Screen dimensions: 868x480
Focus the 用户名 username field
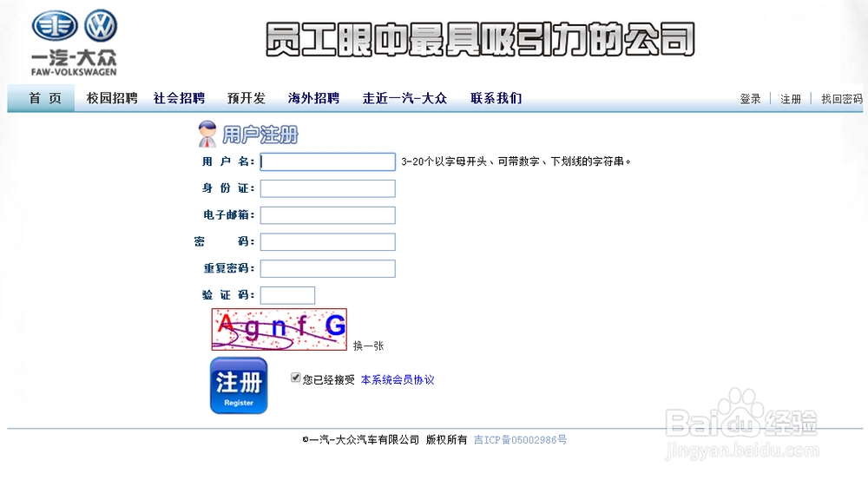pyautogui.click(x=328, y=161)
